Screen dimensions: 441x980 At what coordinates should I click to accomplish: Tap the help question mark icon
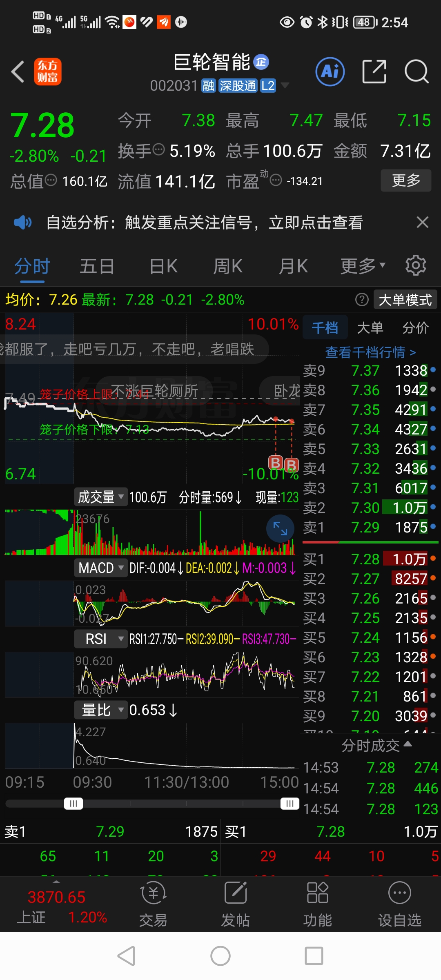coord(362,300)
